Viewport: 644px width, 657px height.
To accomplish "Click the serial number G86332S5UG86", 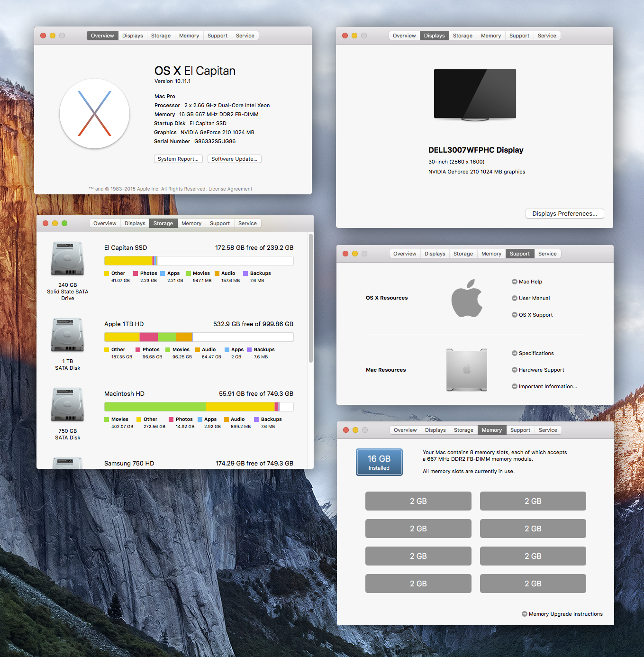I will tap(215, 141).
